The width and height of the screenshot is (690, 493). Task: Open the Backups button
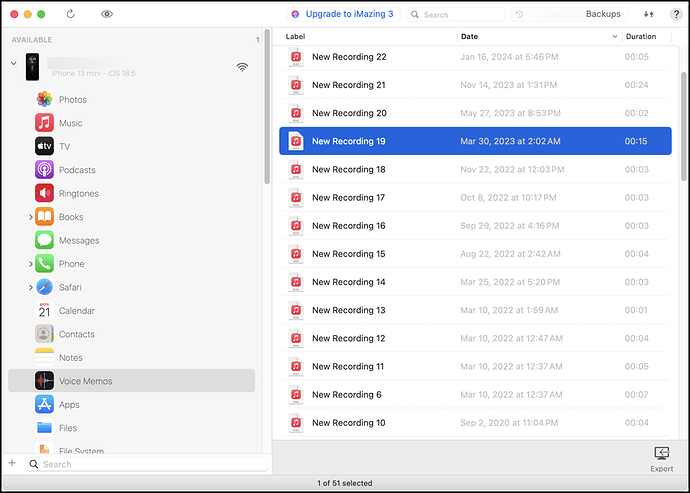[x=569, y=14]
